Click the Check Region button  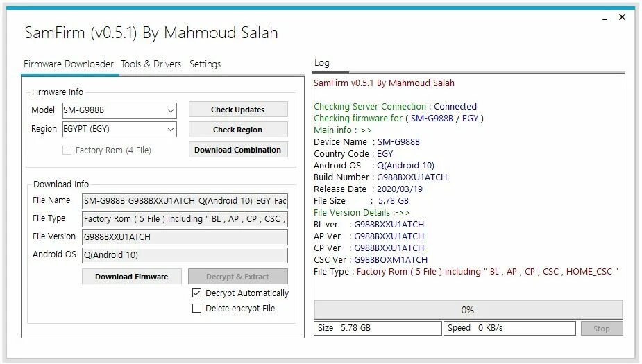click(x=238, y=130)
